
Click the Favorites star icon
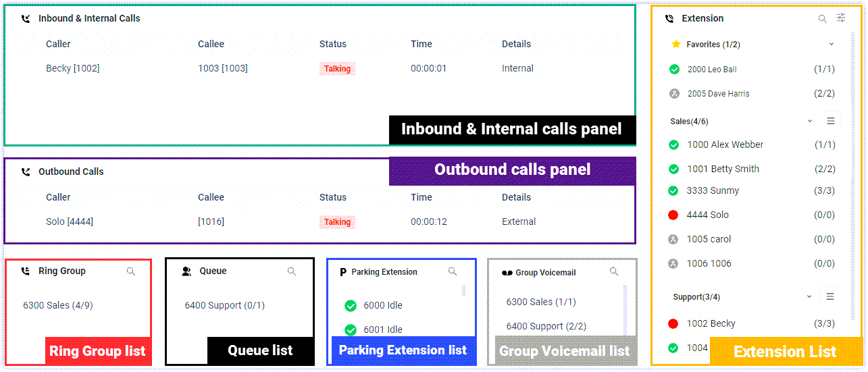click(676, 45)
